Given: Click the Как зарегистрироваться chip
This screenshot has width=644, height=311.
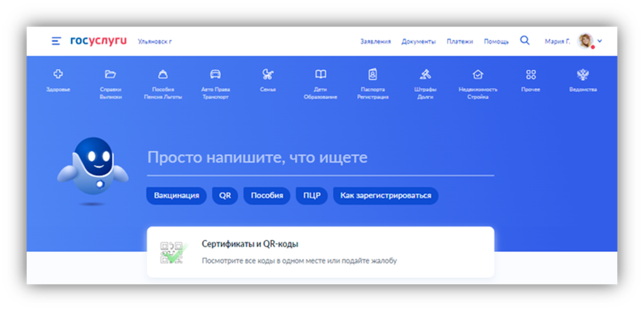Looking at the screenshot, I should [x=386, y=196].
